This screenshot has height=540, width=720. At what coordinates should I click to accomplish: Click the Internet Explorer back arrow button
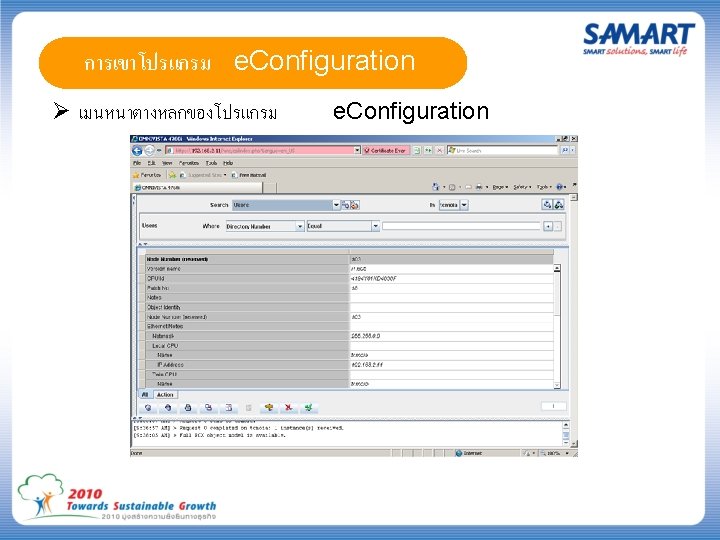[x=137, y=150]
